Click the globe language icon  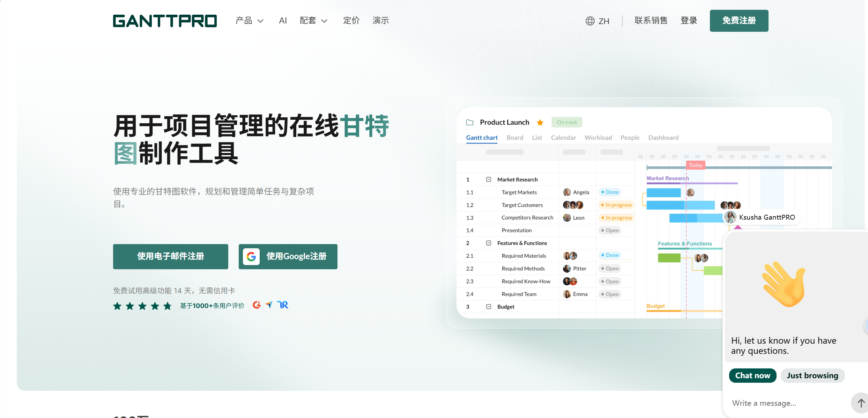(590, 21)
